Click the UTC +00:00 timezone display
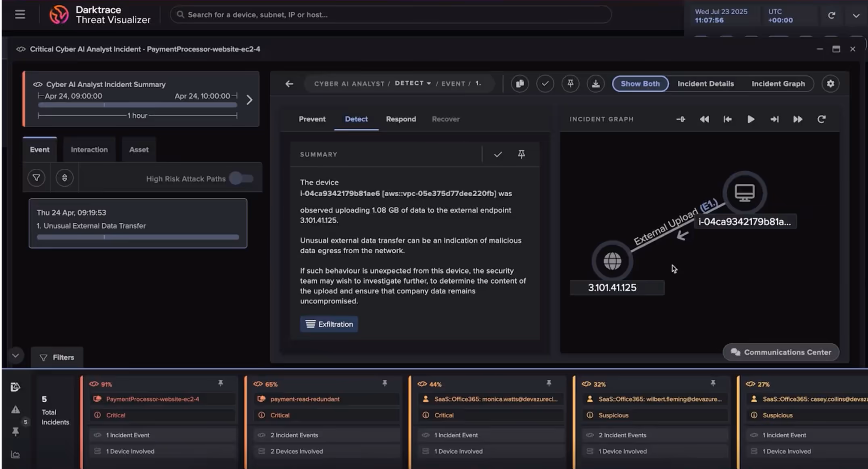 click(x=780, y=16)
